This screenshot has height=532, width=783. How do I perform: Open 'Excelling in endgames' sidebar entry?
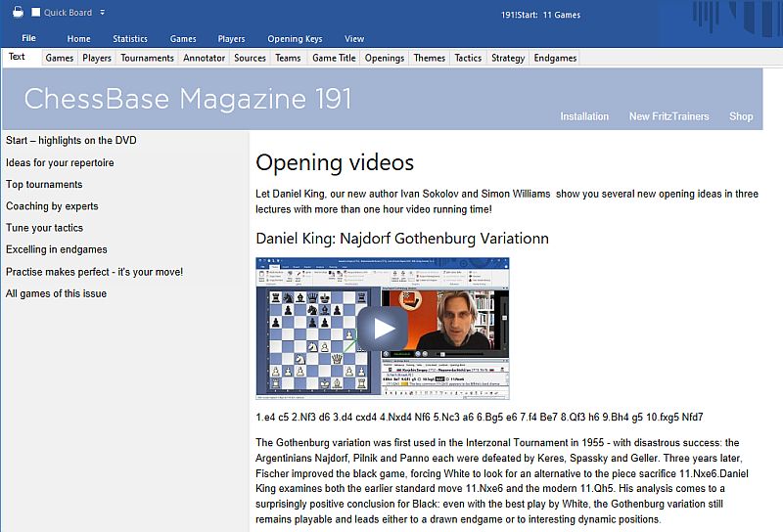[x=57, y=249]
